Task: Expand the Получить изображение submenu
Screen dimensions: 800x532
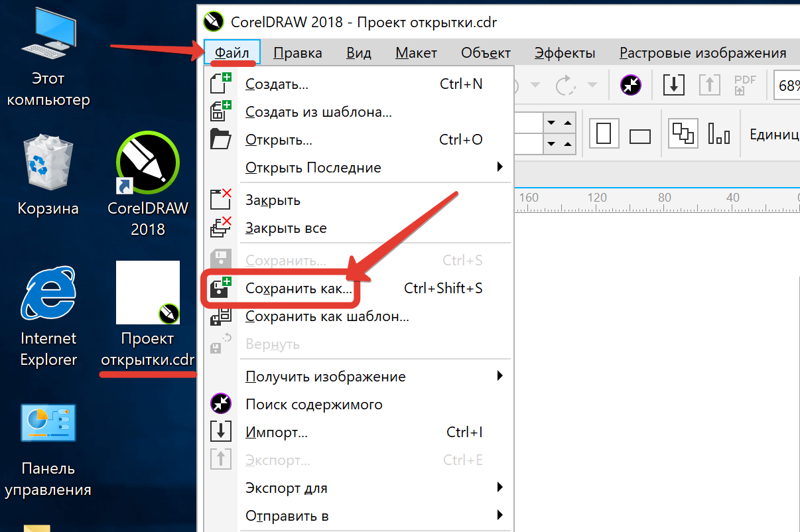Action: click(x=358, y=377)
